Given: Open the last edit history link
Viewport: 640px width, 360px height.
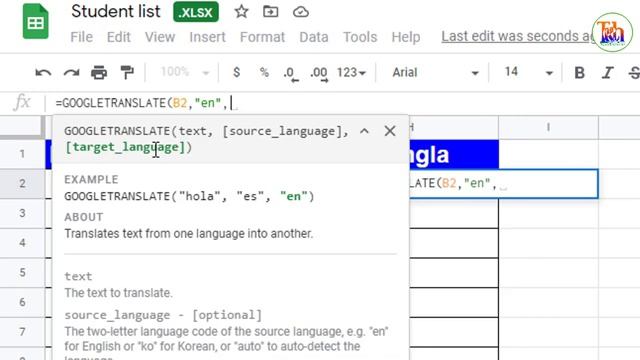Looking at the screenshot, I should coord(517,36).
